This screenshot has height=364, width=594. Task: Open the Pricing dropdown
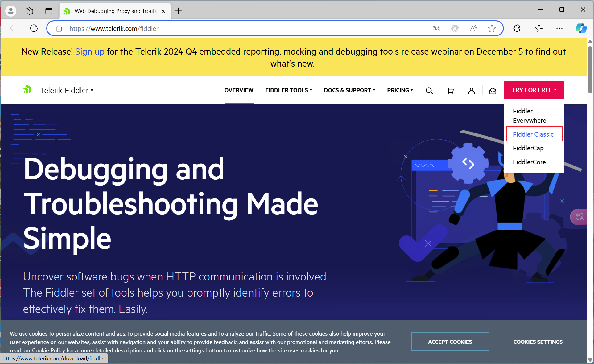[x=400, y=90]
